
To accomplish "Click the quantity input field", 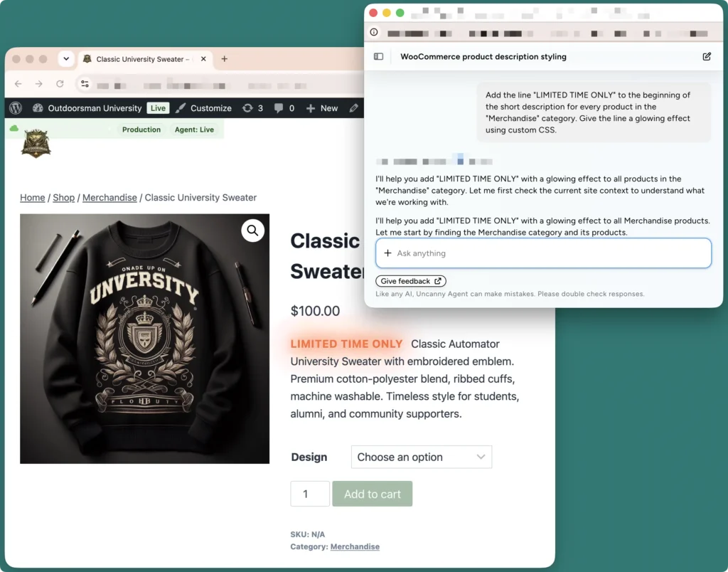I will pyautogui.click(x=310, y=494).
